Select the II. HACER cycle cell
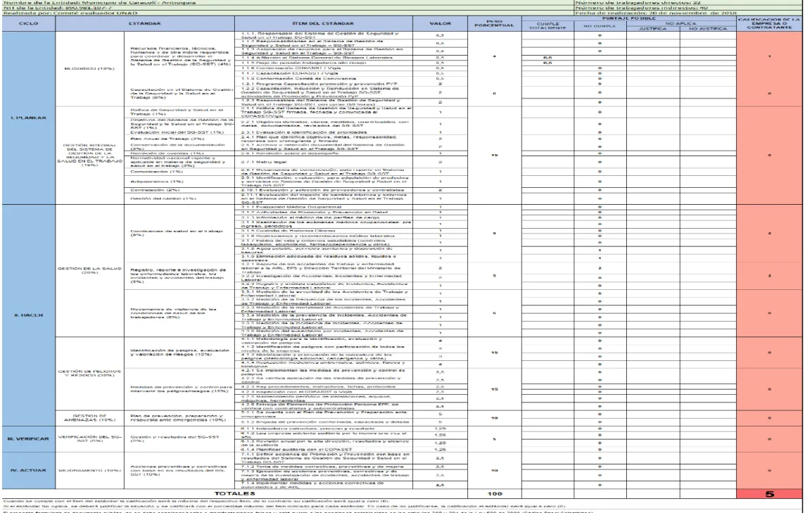 [28, 315]
